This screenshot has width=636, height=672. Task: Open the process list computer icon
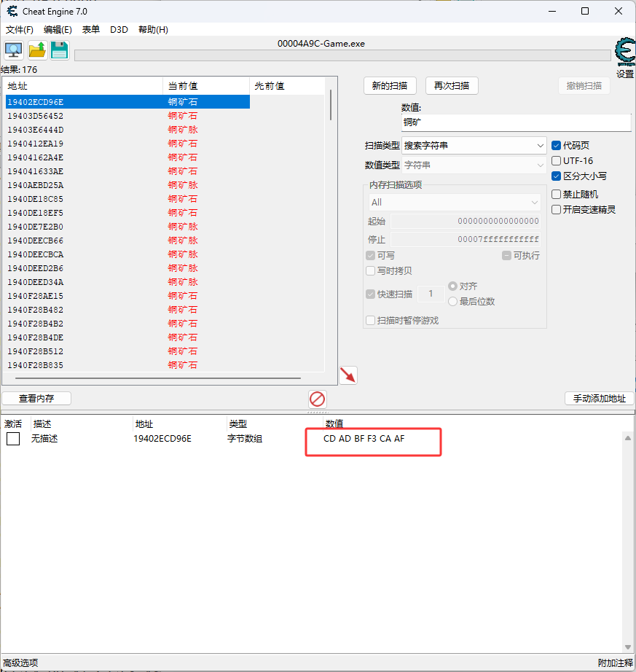point(14,50)
